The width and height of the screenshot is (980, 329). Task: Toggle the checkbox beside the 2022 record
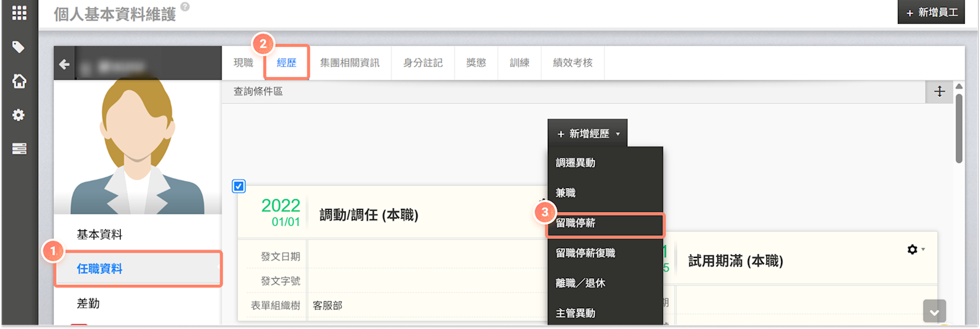(x=239, y=186)
